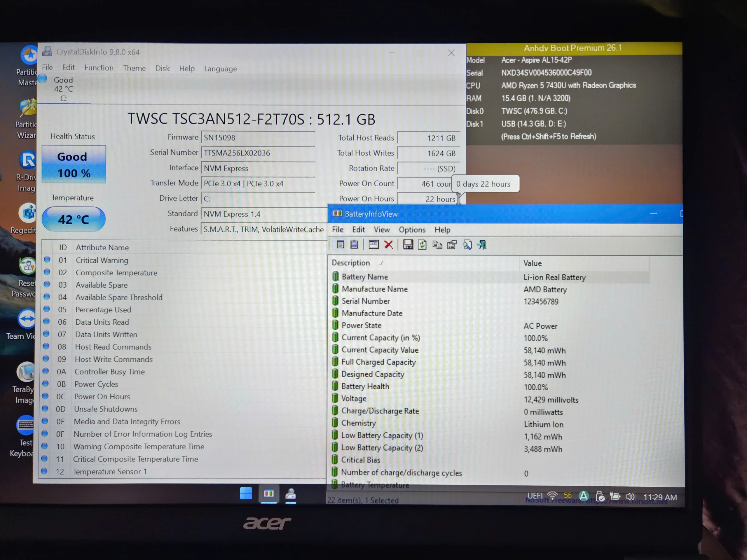Click the Power On Hours 22 hours field
The width and height of the screenshot is (747, 560).
[428, 199]
